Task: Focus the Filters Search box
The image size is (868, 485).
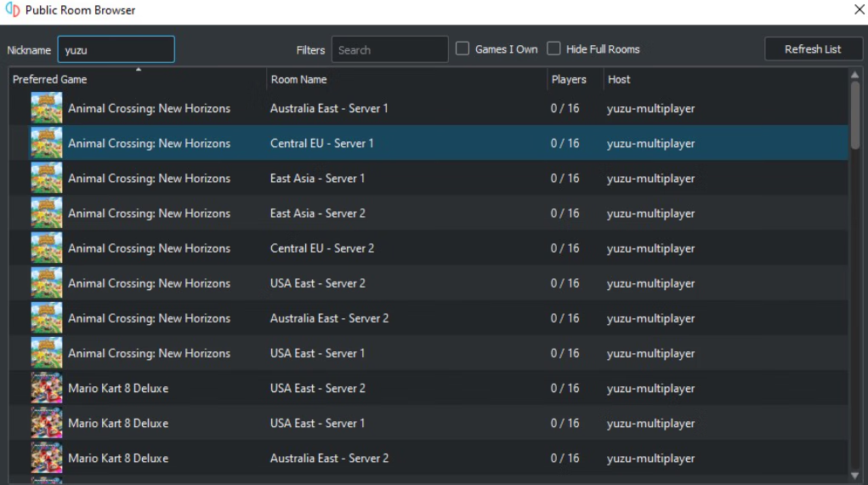Action: (x=389, y=49)
